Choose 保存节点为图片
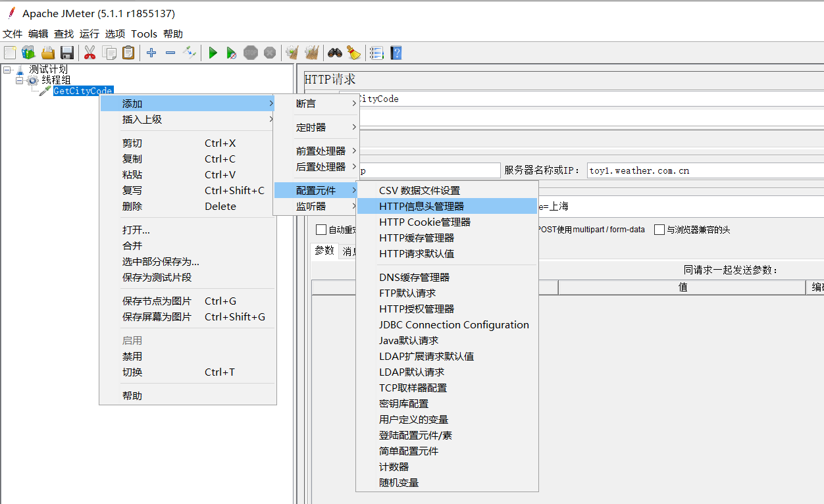Image resolution: width=824 pixels, height=504 pixels. pos(188,301)
